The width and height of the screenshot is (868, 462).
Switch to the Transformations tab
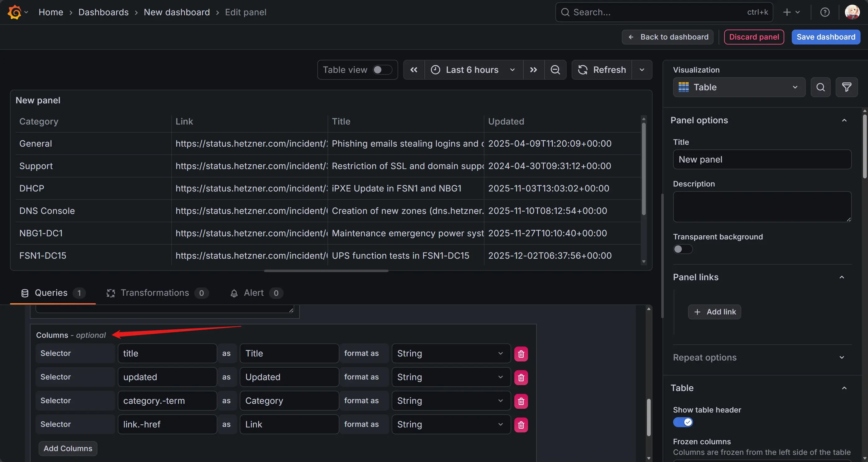coord(155,293)
